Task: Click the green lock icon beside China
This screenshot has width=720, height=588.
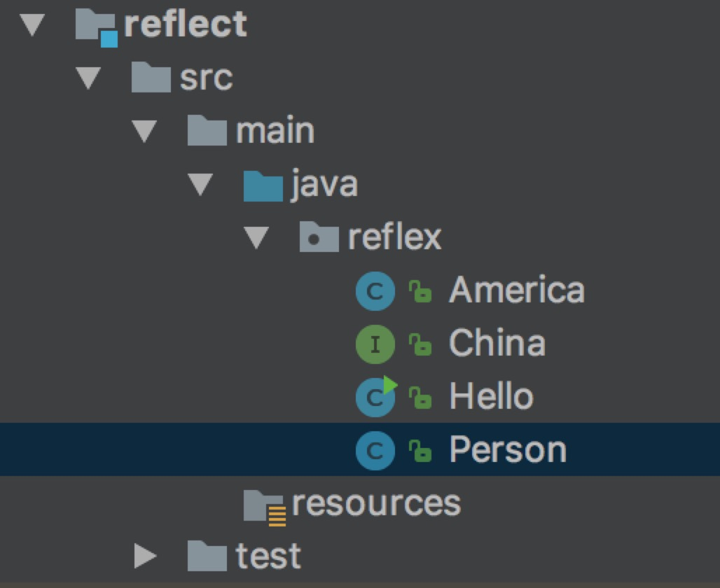Action: click(x=420, y=344)
